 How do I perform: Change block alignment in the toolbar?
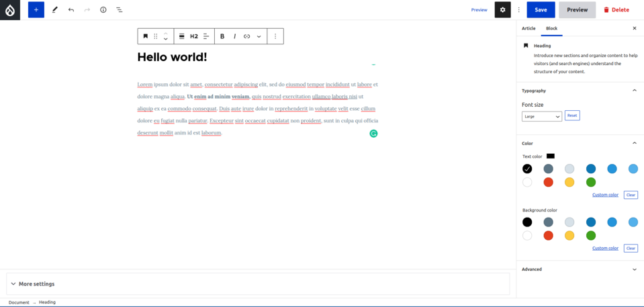[181, 36]
